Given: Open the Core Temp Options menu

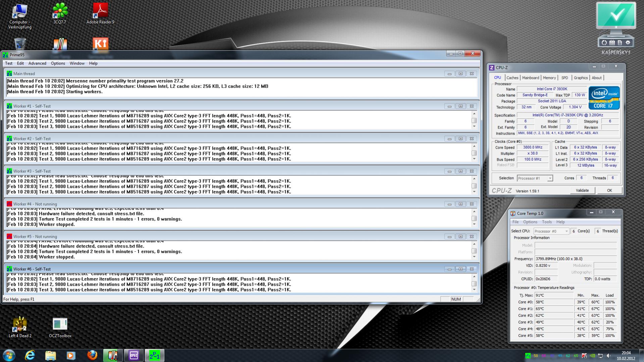Looking at the screenshot, I should coord(530,222).
